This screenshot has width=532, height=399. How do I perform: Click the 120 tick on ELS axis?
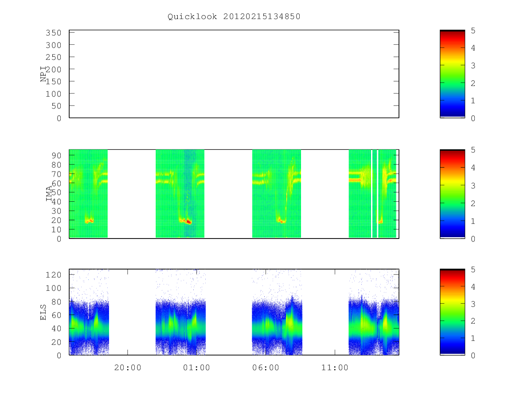tap(54, 274)
